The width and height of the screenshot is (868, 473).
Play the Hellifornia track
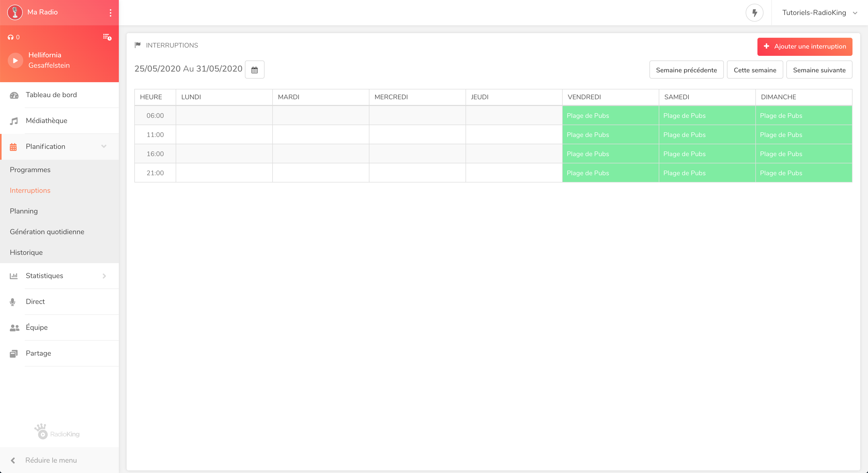point(15,60)
